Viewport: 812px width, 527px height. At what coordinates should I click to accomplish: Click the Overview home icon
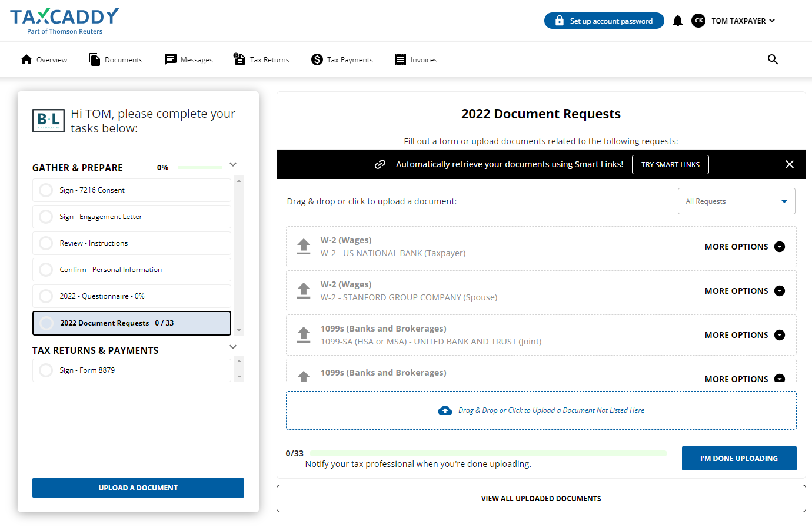point(26,59)
